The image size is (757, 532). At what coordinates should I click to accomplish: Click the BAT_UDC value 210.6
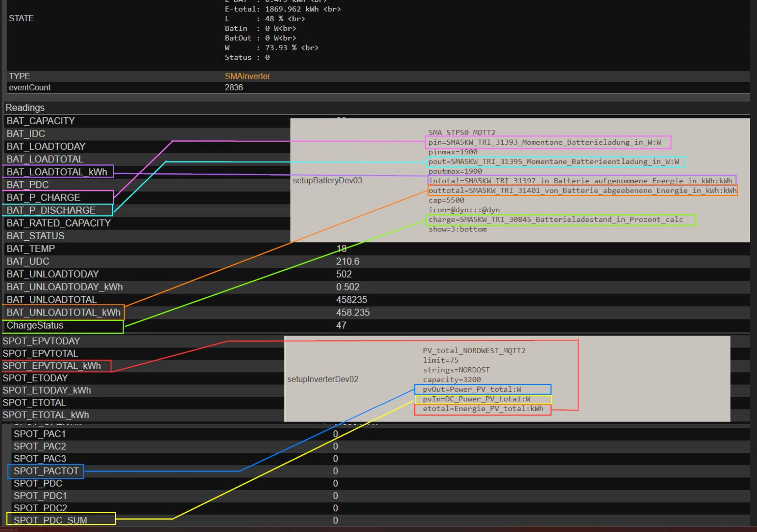(348, 261)
